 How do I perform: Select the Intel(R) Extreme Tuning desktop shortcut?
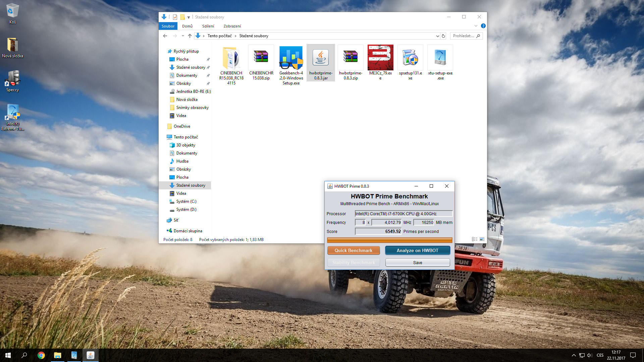coord(12,117)
